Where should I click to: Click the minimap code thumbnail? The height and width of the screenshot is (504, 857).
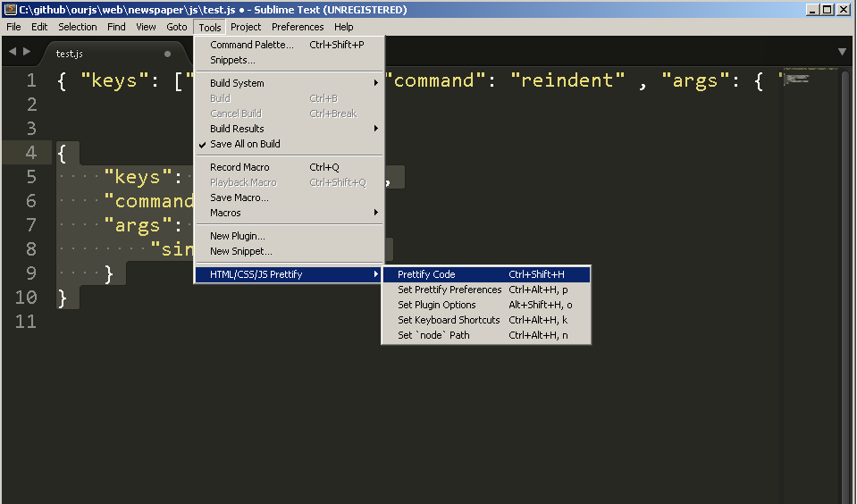(x=797, y=79)
